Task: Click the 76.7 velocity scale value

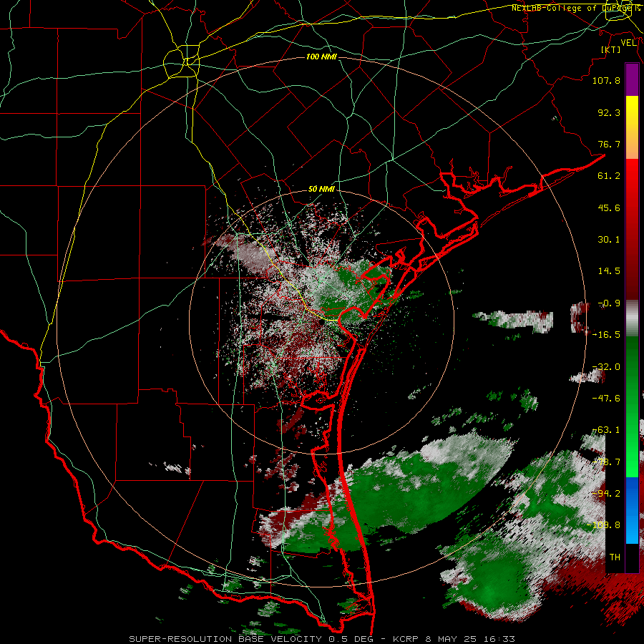Action: pyautogui.click(x=609, y=144)
